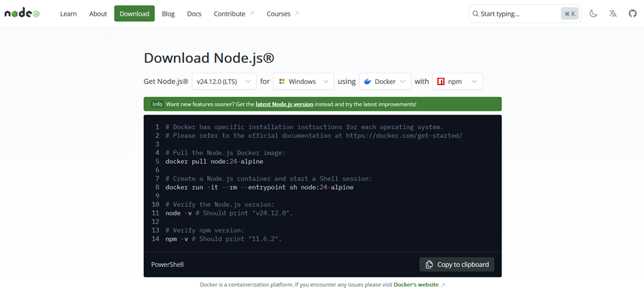Open the Windows platform dropdown
Image resolution: width=644 pixels, height=288 pixels.
303,81
